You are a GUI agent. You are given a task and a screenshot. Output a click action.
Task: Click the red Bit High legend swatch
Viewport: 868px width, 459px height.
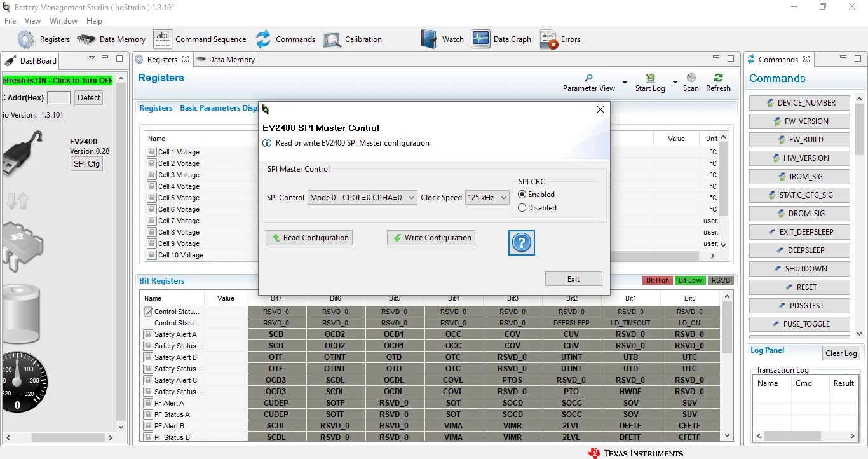(658, 280)
